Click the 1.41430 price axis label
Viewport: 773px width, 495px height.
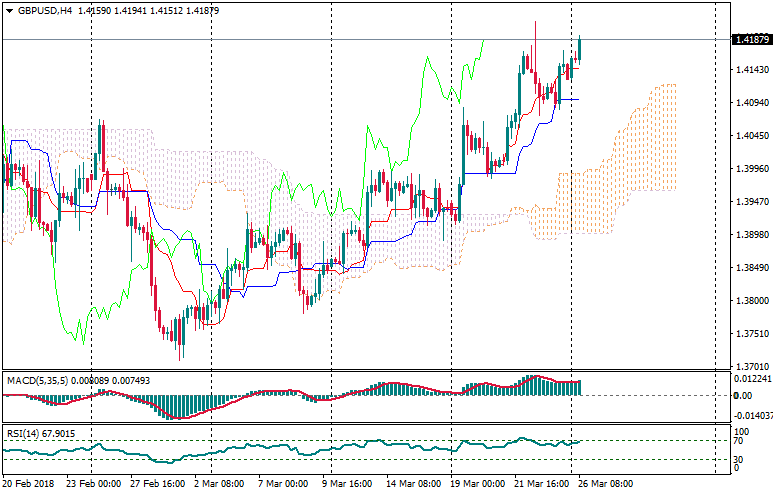coord(750,70)
